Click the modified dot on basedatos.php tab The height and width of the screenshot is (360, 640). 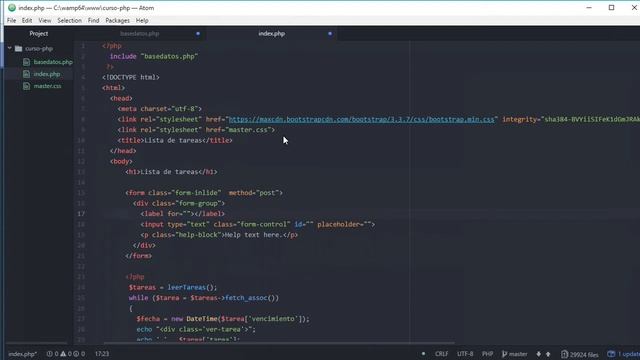point(198,33)
